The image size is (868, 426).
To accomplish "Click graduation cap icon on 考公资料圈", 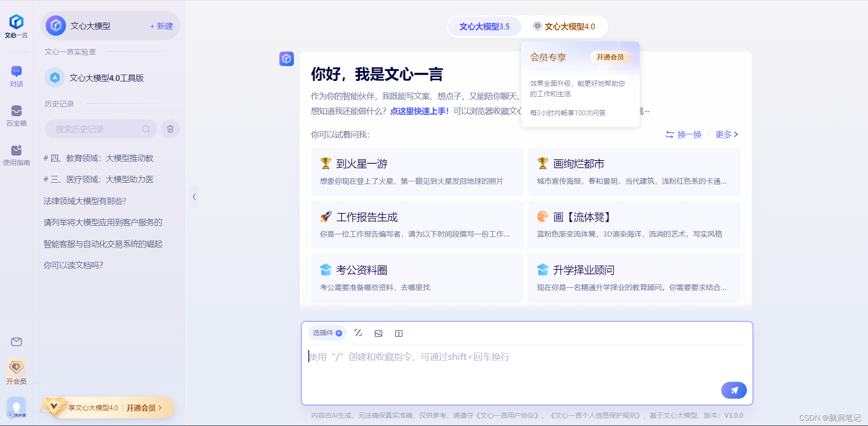I will (x=326, y=270).
